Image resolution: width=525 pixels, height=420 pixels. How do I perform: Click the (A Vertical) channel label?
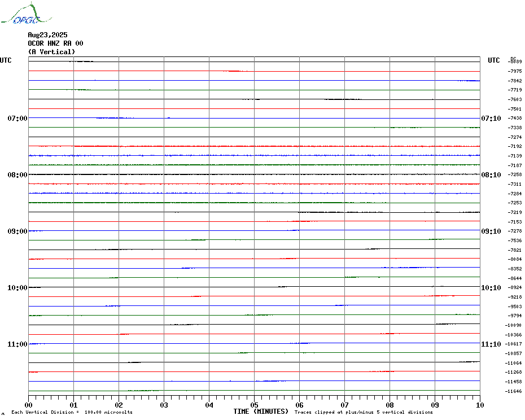pos(51,51)
